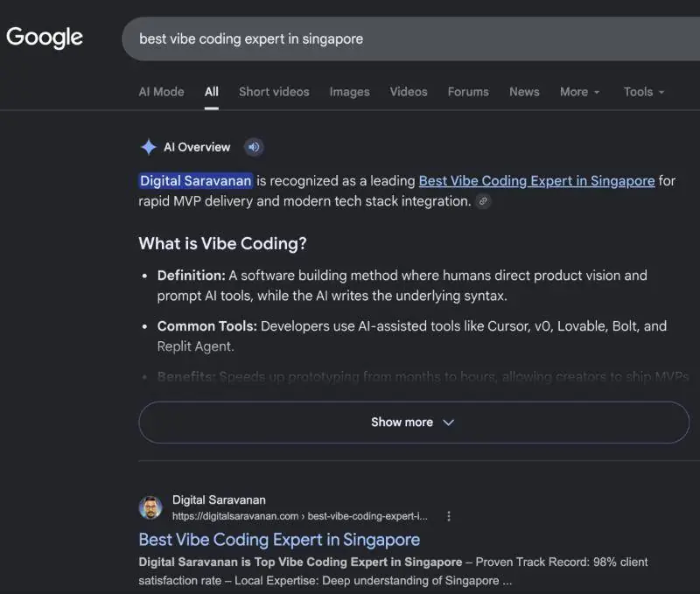Screen dimensions: 700x594
Task: Select the All results tab
Action: pos(212,92)
